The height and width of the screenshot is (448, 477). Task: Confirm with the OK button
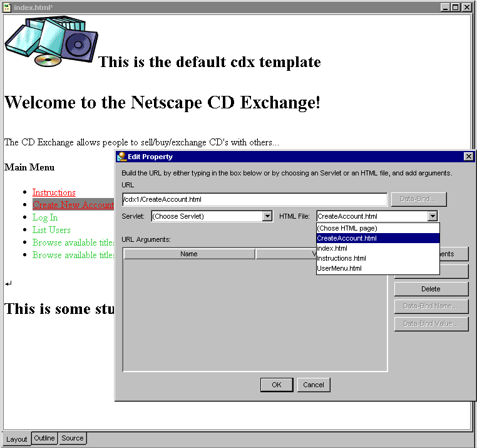(x=277, y=385)
